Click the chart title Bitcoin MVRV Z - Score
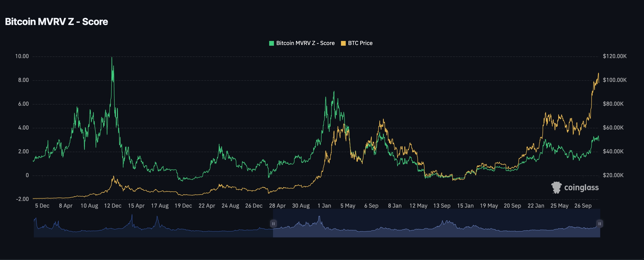This screenshot has width=644, height=260. click(x=56, y=22)
